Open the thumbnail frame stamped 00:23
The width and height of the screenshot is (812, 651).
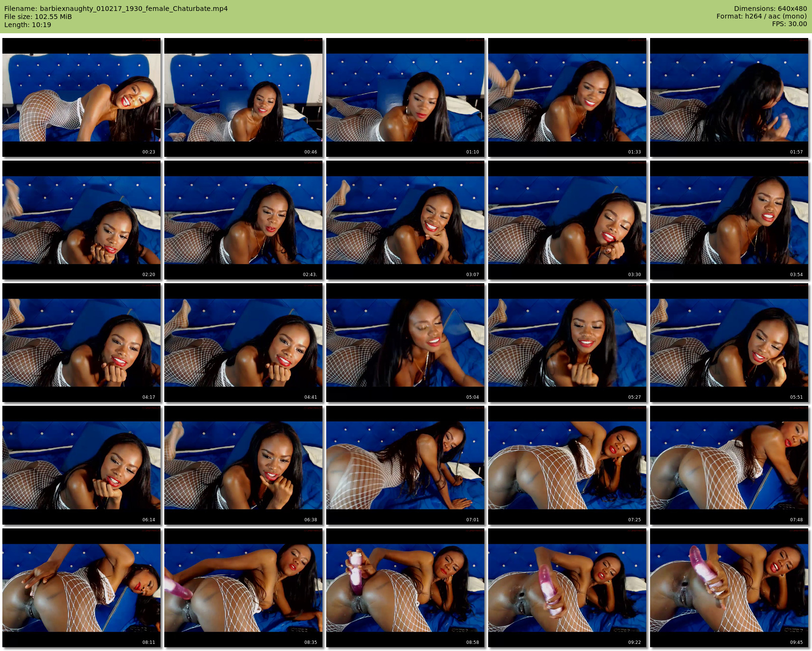coord(82,97)
